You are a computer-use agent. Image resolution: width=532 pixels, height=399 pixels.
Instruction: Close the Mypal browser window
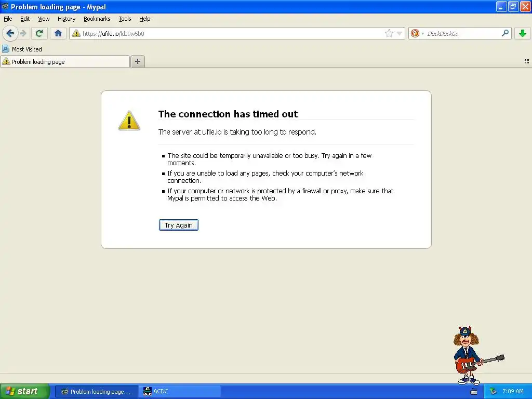[x=525, y=6]
